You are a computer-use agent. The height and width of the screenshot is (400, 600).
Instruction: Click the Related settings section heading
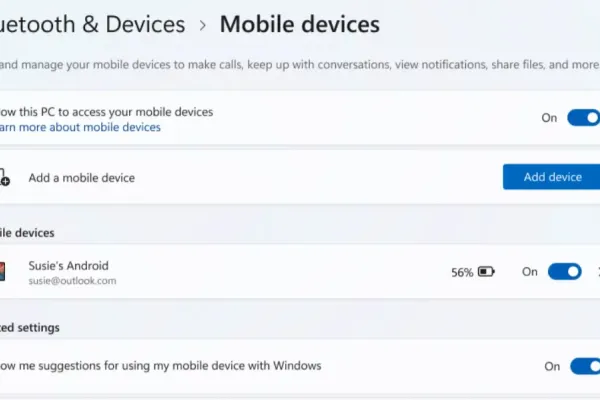30,327
